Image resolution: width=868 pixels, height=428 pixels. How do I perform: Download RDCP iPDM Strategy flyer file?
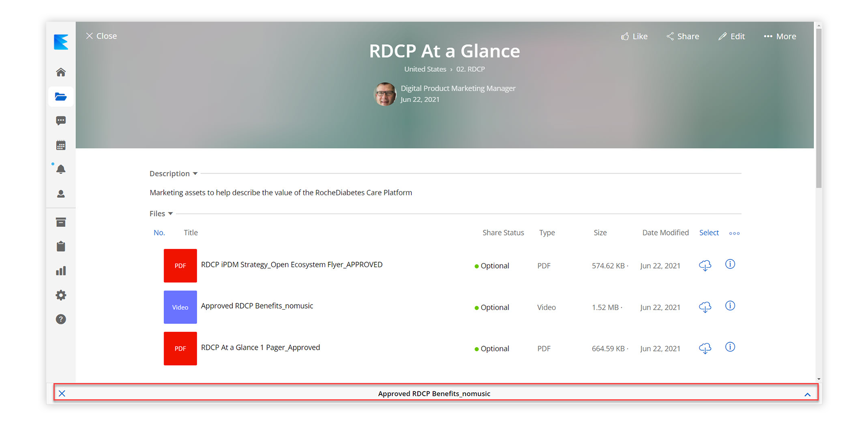coord(705,266)
